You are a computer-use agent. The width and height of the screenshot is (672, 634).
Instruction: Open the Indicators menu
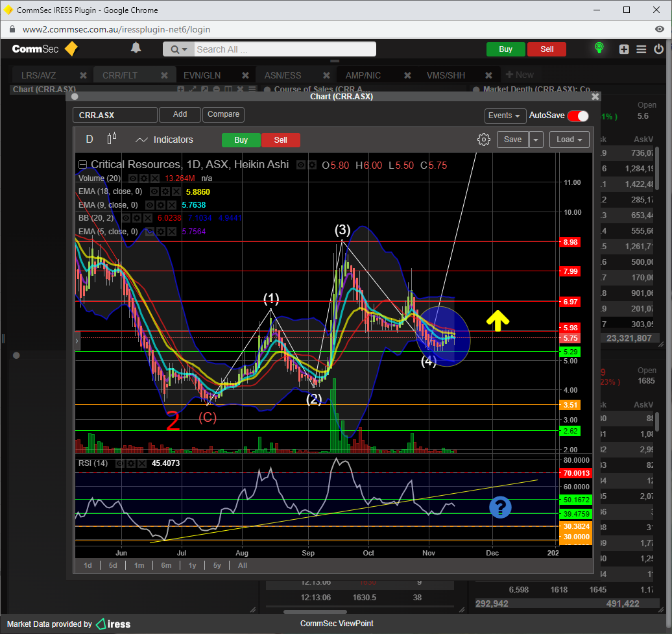point(164,140)
